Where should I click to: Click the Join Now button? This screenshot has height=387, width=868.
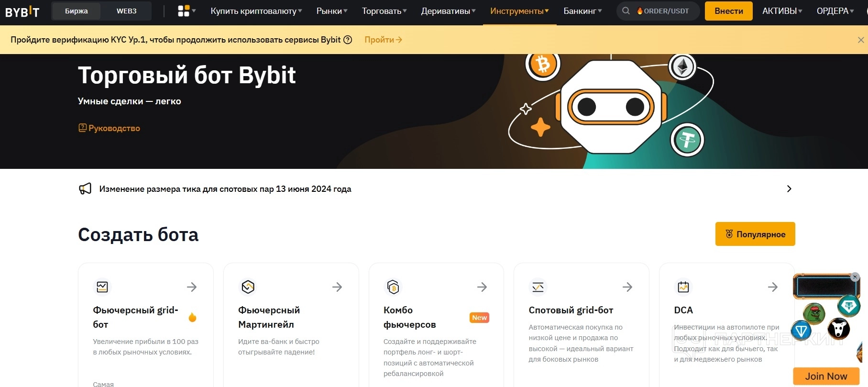[x=826, y=376]
